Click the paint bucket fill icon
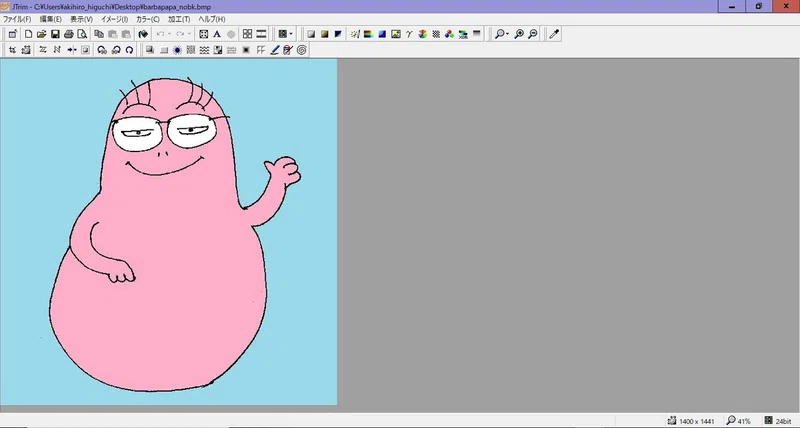This screenshot has height=428, width=800. pos(143,34)
